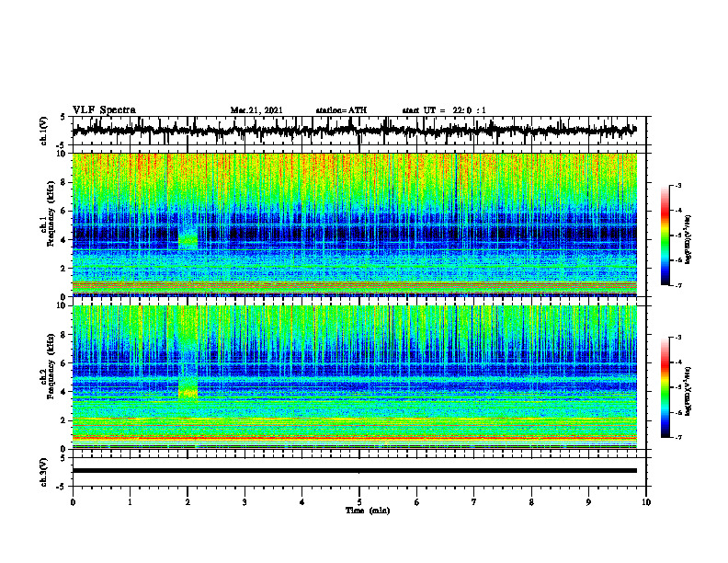The image size is (728, 563).
Task: Click the "station=ATH" header label
Action: point(341,110)
